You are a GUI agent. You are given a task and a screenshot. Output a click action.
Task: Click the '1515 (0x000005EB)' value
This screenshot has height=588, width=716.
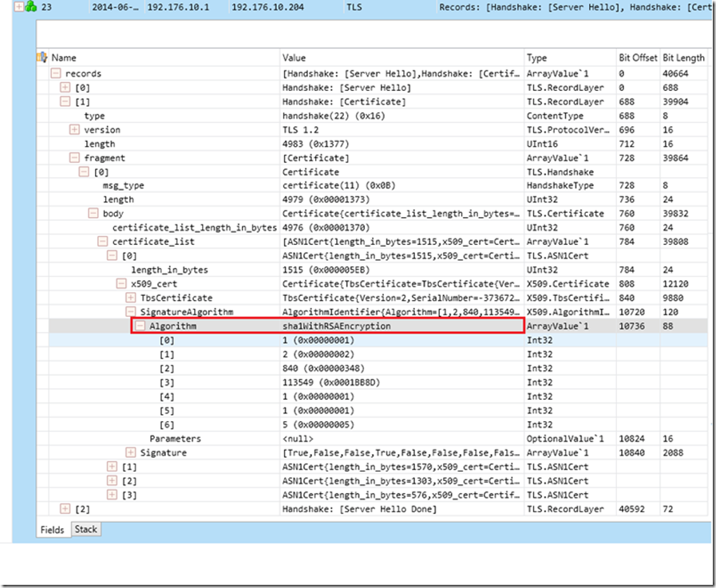click(x=326, y=270)
